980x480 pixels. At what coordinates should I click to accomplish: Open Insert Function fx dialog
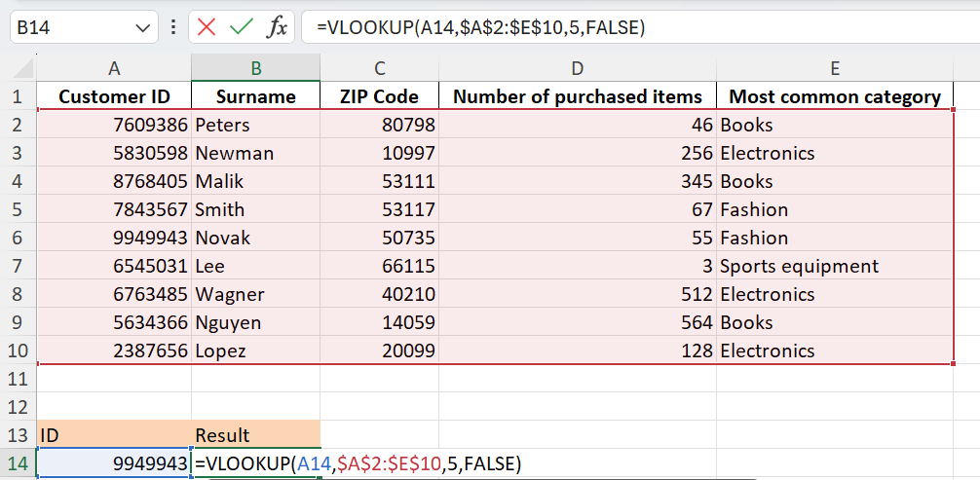277,27
